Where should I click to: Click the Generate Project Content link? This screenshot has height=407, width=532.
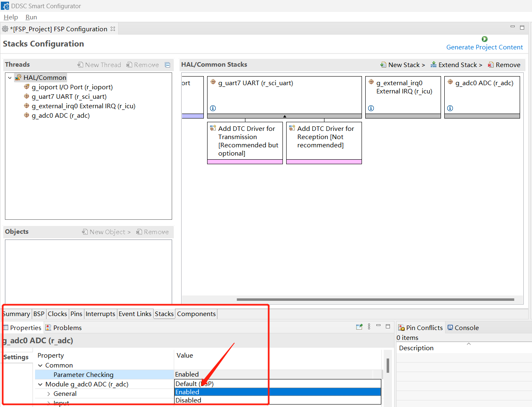[485, 47]
